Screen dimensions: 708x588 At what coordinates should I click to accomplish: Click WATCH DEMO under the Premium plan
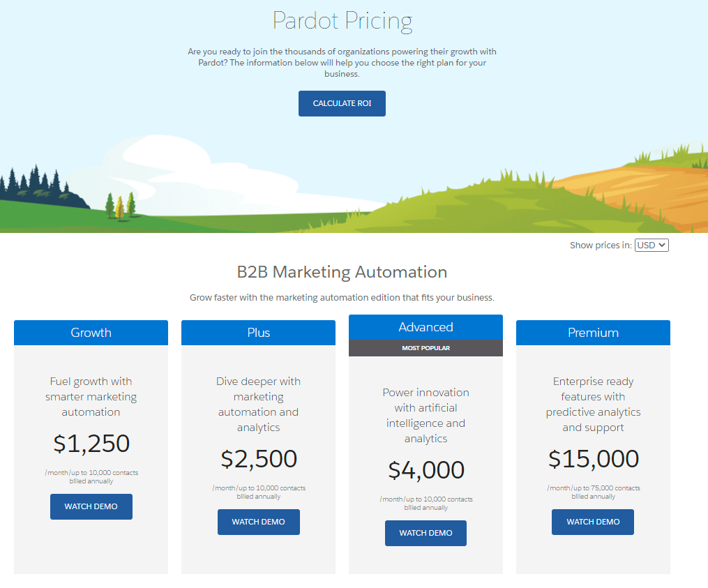click(592, 522)
